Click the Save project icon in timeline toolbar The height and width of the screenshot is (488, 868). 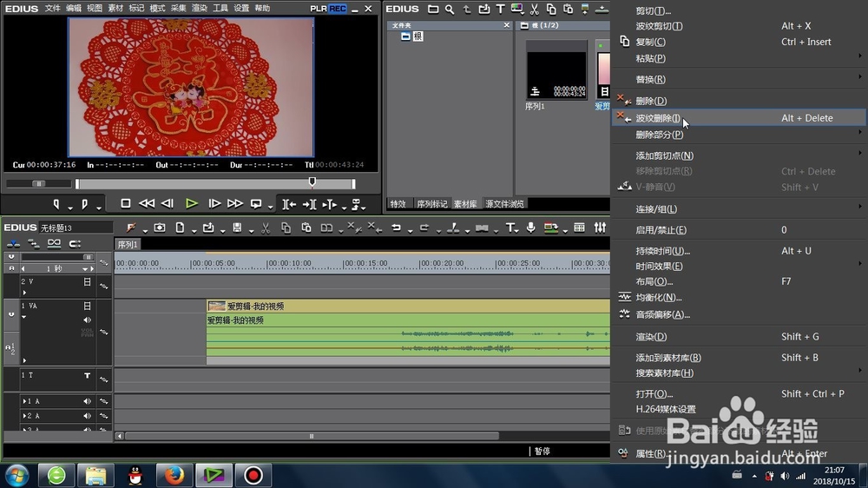237,228
